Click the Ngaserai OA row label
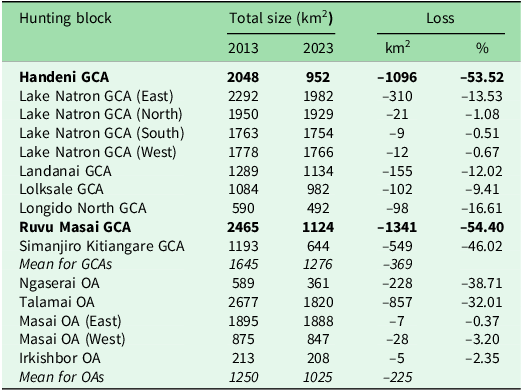 59,283
